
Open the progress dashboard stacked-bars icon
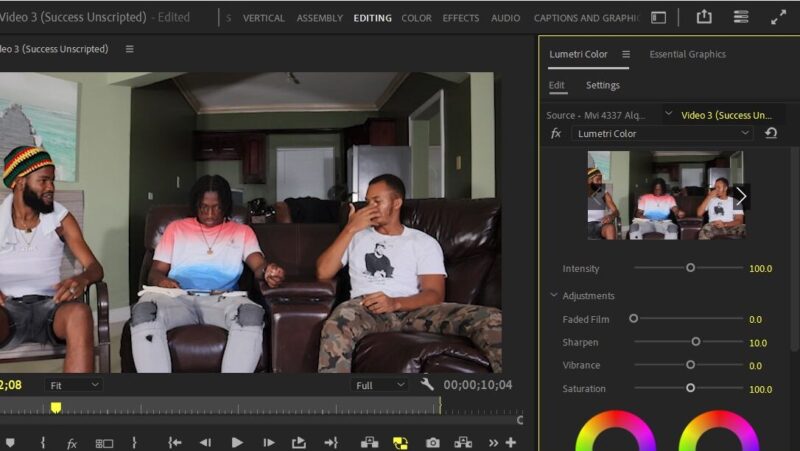(741, 17)
